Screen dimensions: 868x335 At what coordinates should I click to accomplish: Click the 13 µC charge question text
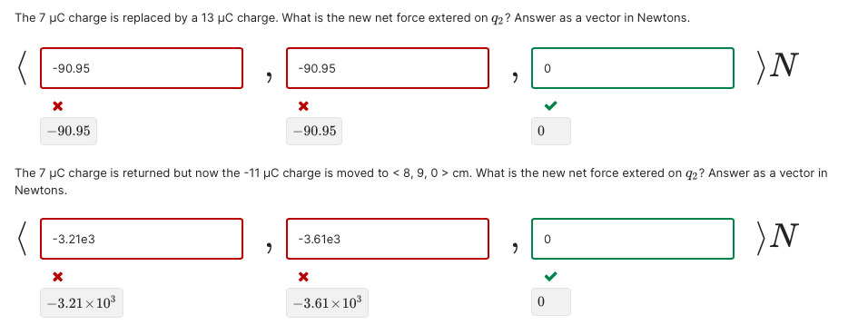click(352, 18)
